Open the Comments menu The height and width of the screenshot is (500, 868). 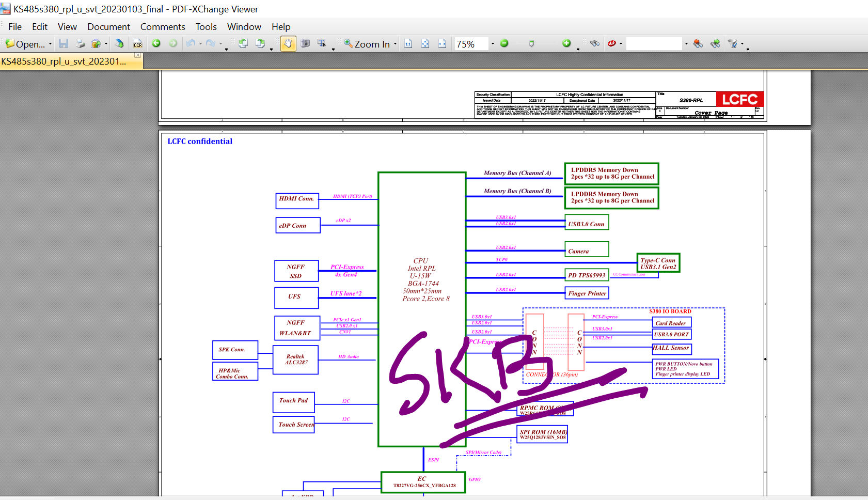(x=163, y=27)
